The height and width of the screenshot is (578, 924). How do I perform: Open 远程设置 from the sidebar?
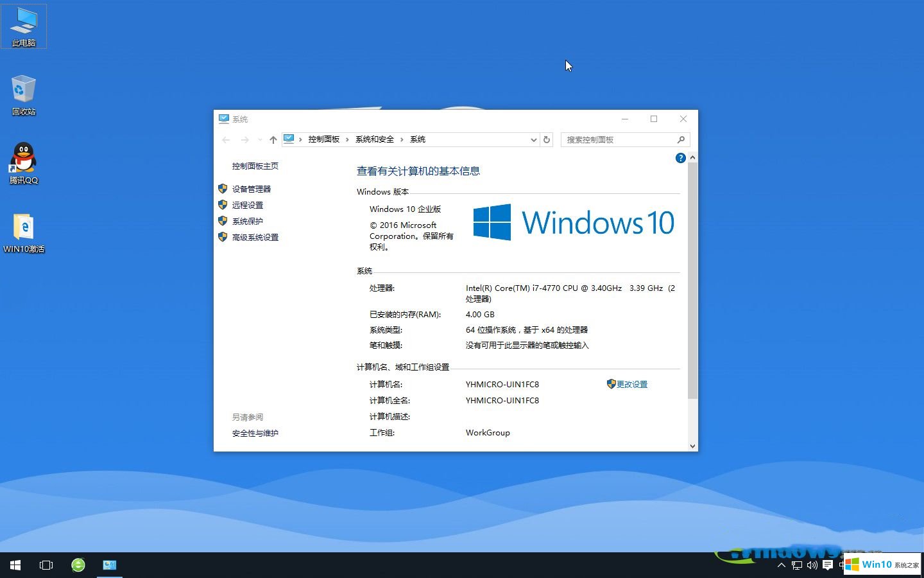pos(248,205)
